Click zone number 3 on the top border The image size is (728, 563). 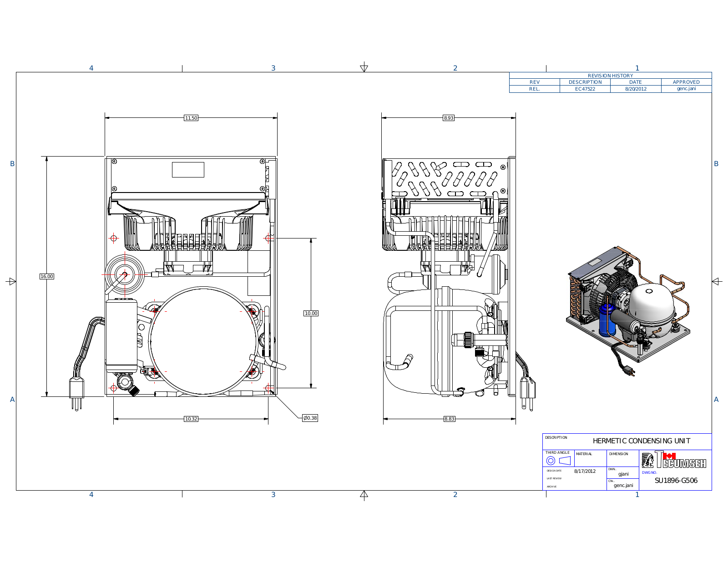(x=273, y=68)
